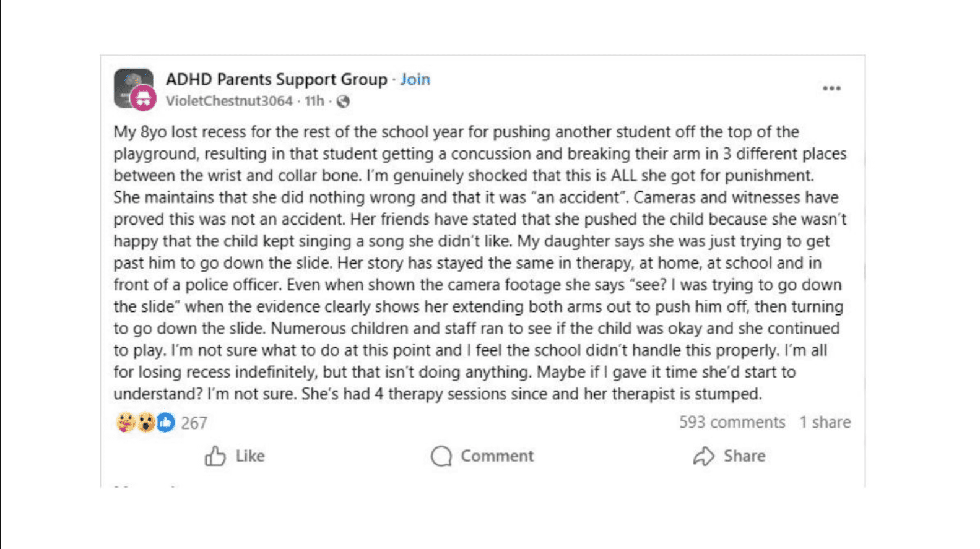Click the 267 reactions count
Screen dimensions: 980x549
coord(193,424)
